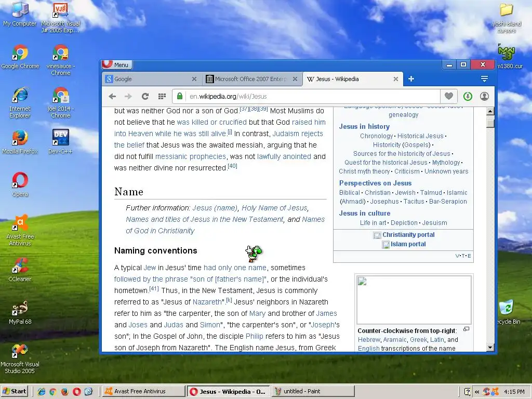Select My Computer desktop icon

point(20,15)
